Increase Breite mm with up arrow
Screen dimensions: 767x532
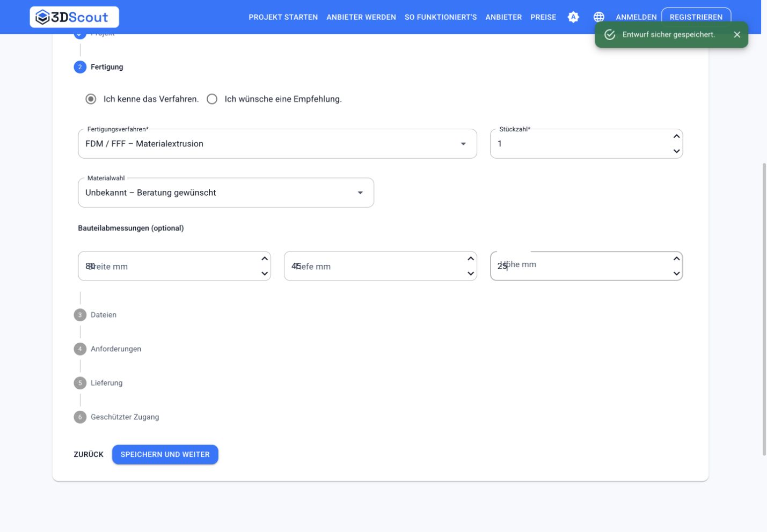(x=265, y=258)
